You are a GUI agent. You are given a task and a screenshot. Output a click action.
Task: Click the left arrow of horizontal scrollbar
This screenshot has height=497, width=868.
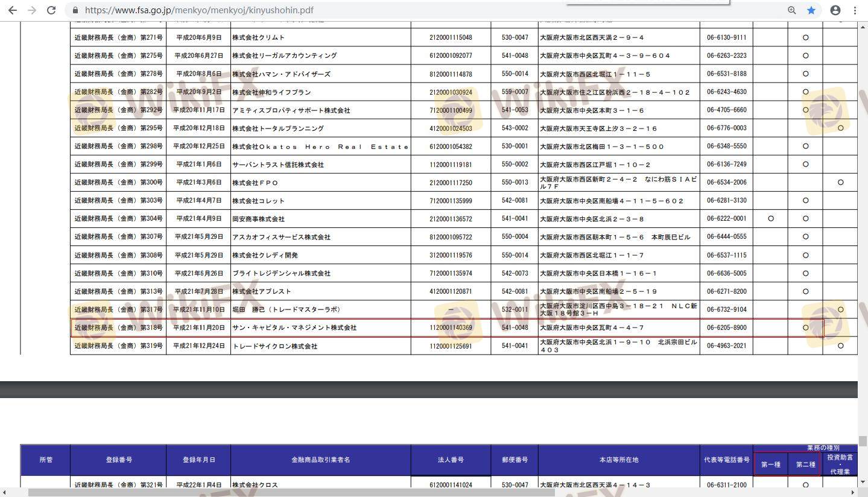click(x=5, y=492)
